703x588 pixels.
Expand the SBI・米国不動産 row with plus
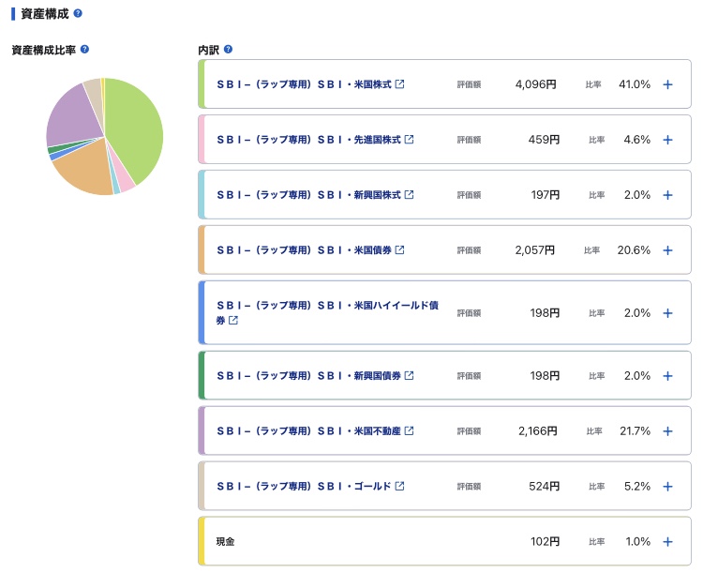click(667, 430)
